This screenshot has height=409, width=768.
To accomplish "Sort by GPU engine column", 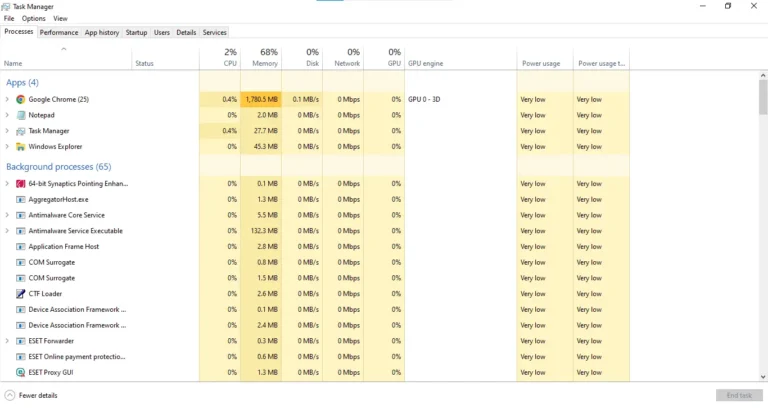I will [461, 58].
